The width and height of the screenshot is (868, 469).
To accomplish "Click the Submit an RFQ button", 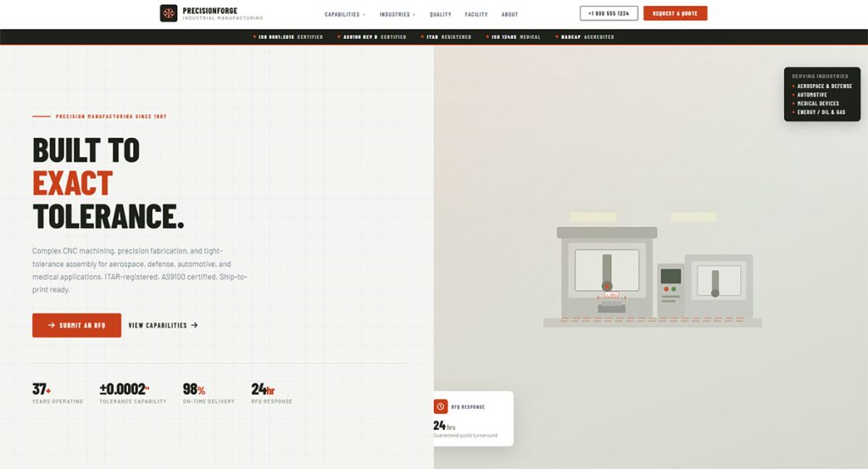I will [x=76, y=325].
